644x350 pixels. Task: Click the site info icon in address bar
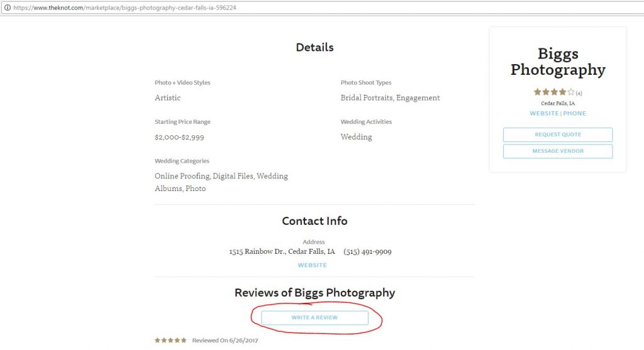[8, 8]
